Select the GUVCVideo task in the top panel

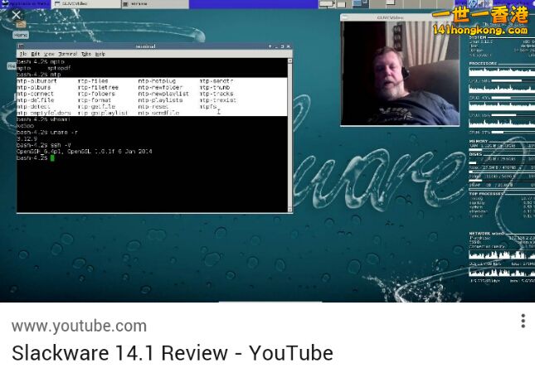(x=86, y=4)
